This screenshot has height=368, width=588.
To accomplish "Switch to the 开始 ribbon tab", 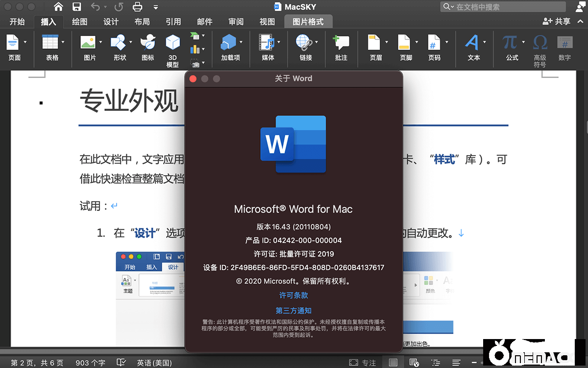I will point(17,22).
